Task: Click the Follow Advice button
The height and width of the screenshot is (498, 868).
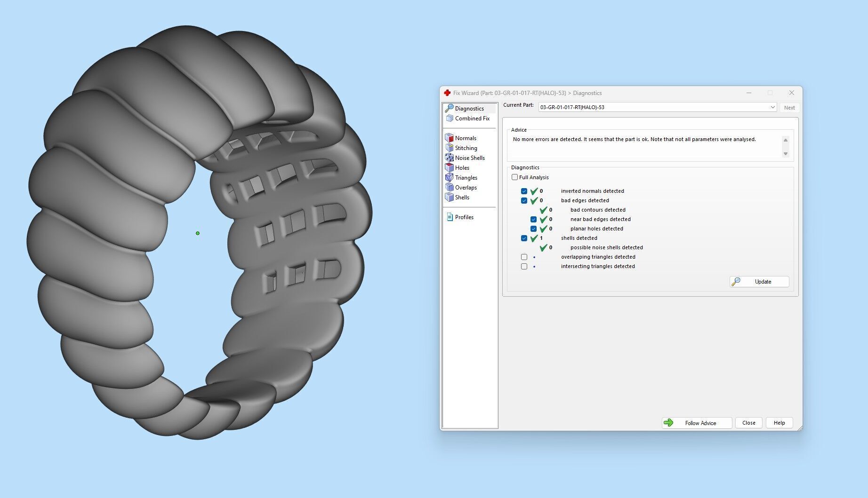Action: pos(697,423)
